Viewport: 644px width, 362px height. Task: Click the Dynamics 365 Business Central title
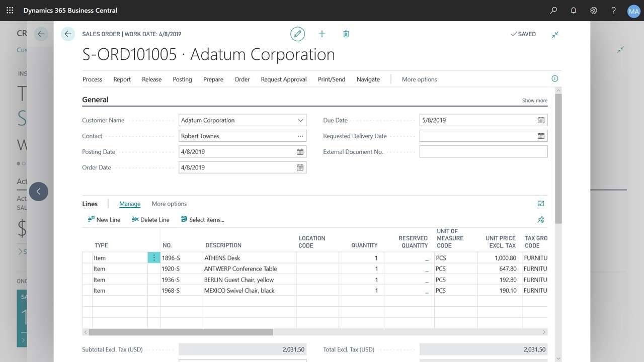(70, 10)
